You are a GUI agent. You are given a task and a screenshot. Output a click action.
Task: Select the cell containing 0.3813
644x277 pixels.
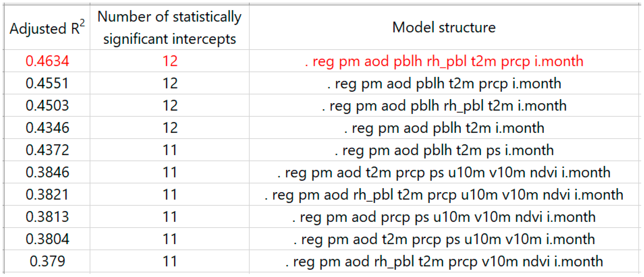[47, 217]
